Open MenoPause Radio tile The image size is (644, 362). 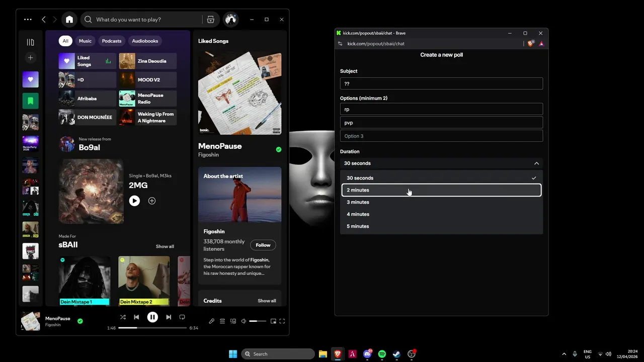click(x=148, y=99)
